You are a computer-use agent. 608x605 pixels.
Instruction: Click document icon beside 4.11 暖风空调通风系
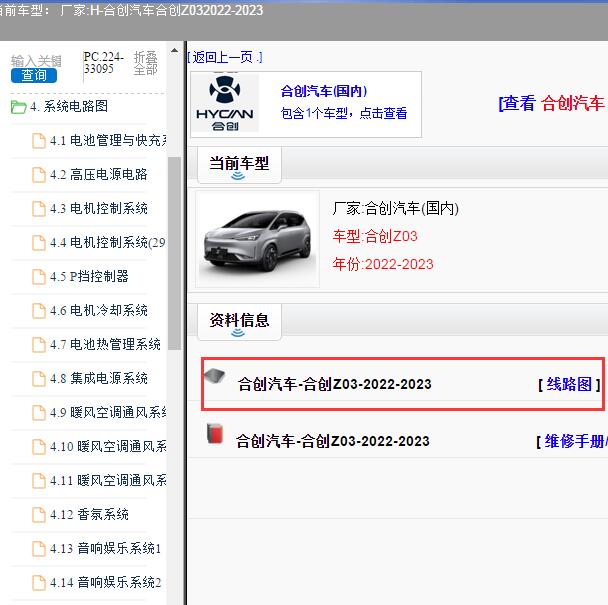pyautogui.click(x=38, y=481)
